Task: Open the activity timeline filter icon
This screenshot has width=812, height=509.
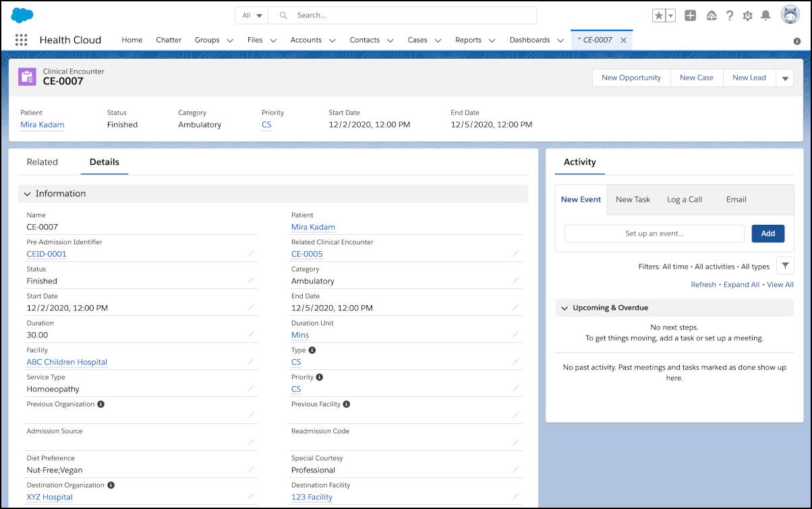Action: (785, 266)
